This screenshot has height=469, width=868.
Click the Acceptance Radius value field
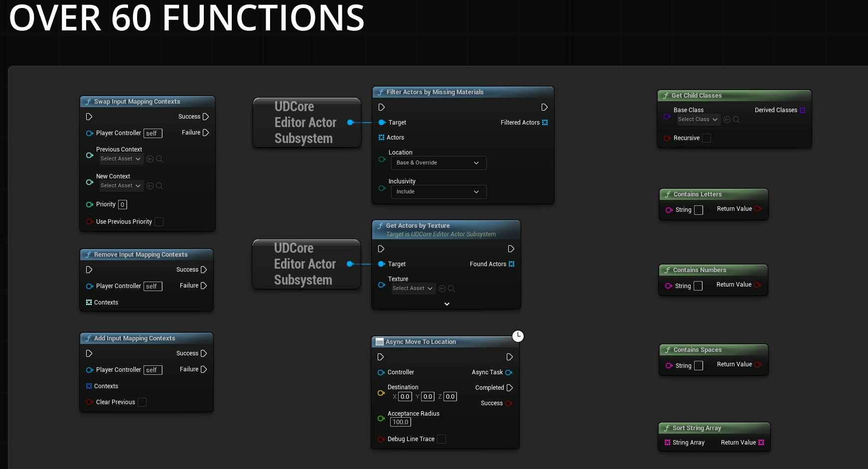point(400,422)
